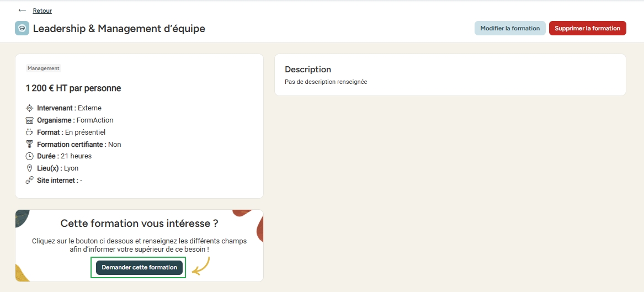Click the back arrow icon
Screen dimensions: 644x292
point(22,10)
